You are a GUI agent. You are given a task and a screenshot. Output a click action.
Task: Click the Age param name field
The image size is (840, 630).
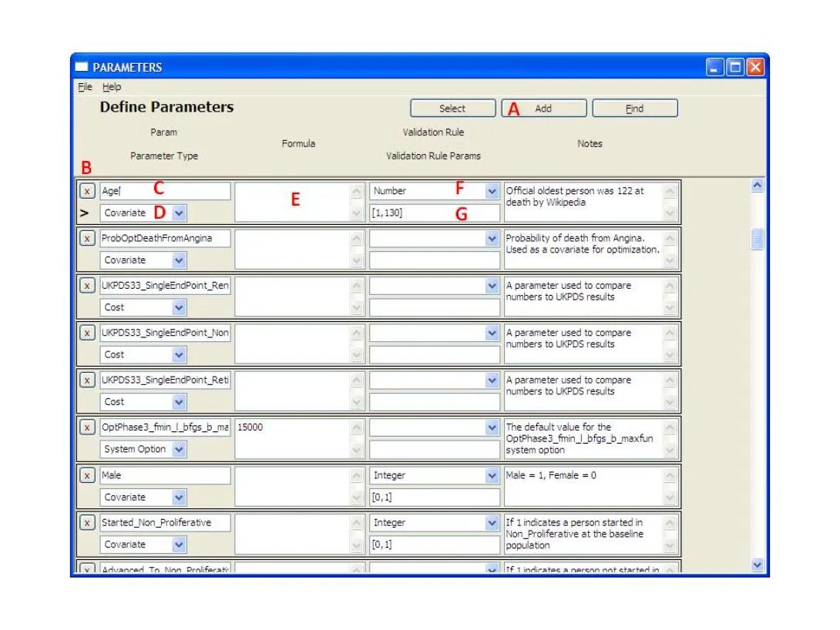[x=165, y=190]
